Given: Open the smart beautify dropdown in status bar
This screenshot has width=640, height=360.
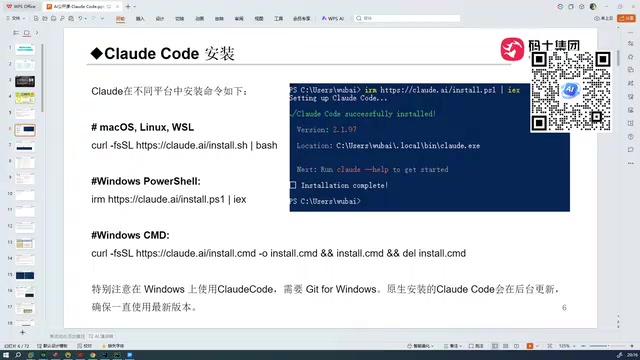Looking at the screenshot, I should (x=420, y=346).
